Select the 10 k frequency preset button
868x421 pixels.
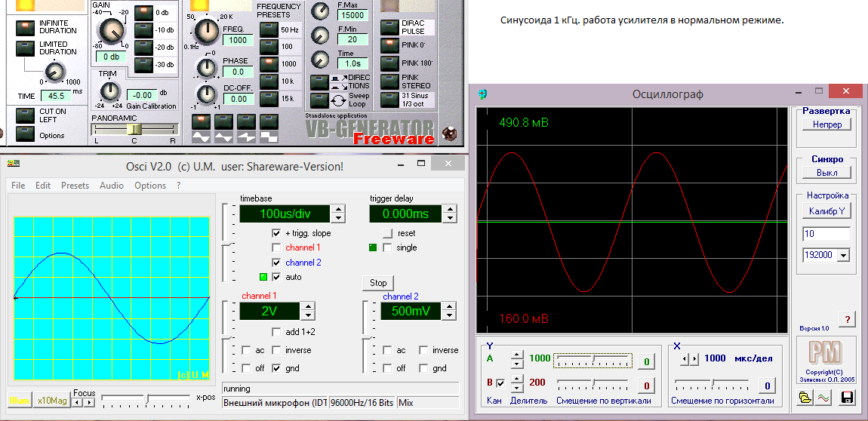[268, 81]
